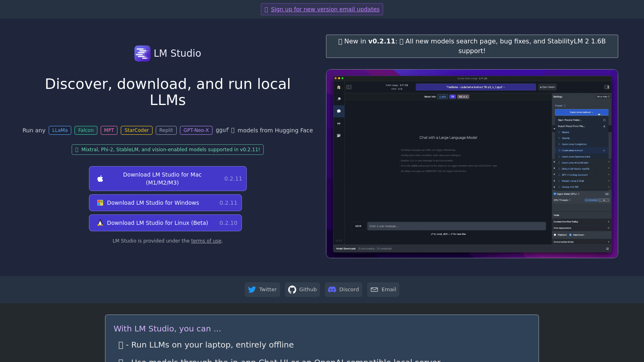Click Show Help in the Settings panel
Image resolution: width=644 pixels, height=362 pixels.
click(x=603, y=97)
